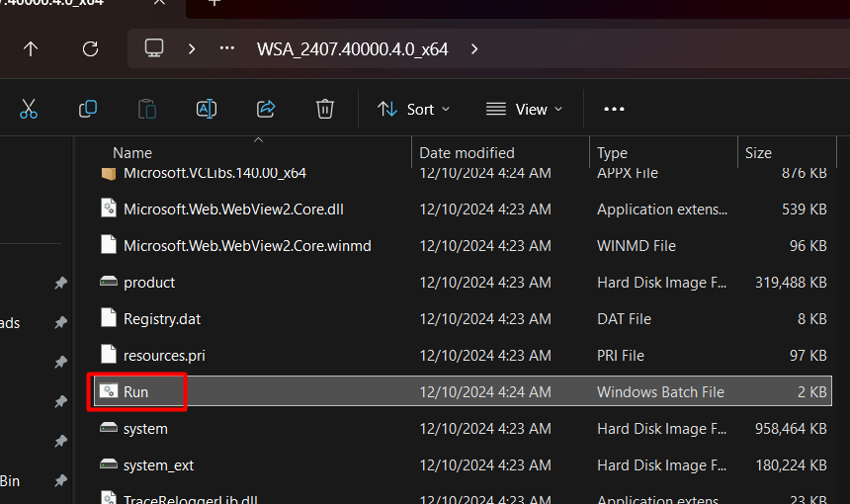Screen dimensions: 850x504
Task: Click the resources.pri file icon
Action: point(109,355)
